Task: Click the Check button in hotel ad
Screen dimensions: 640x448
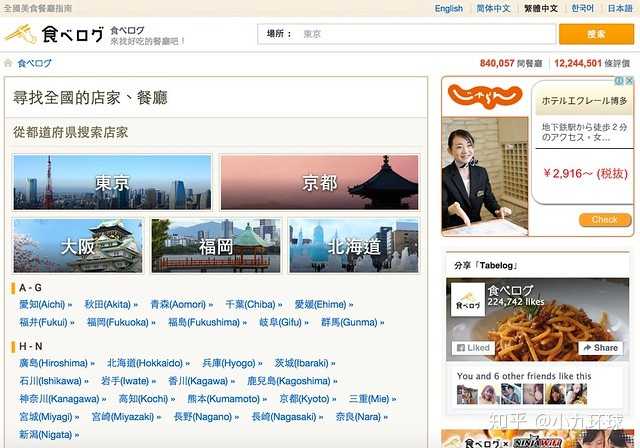Action: [x=605, y=220]
